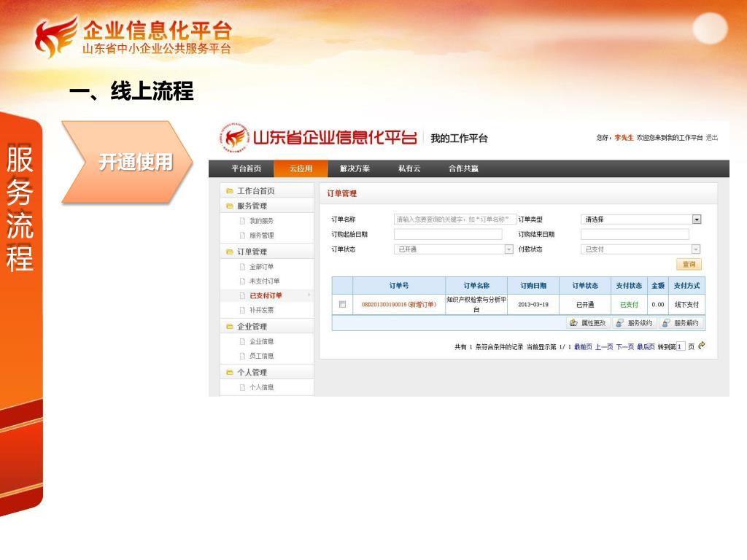747x560 pixels.
Task: Select 员工信息 in the sidebar
Action: 262,356
